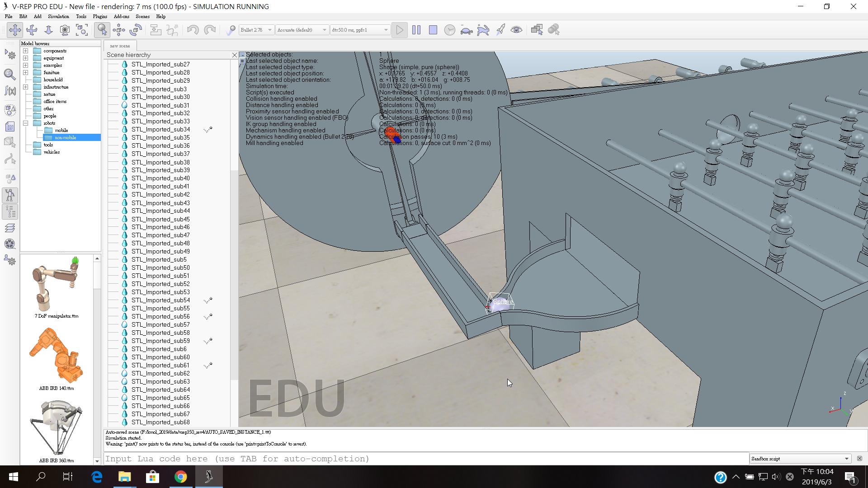The height and width of the screenshot is (488, 868).
Task: Slow down simulation with turtle icon
Action: [467, 30]
